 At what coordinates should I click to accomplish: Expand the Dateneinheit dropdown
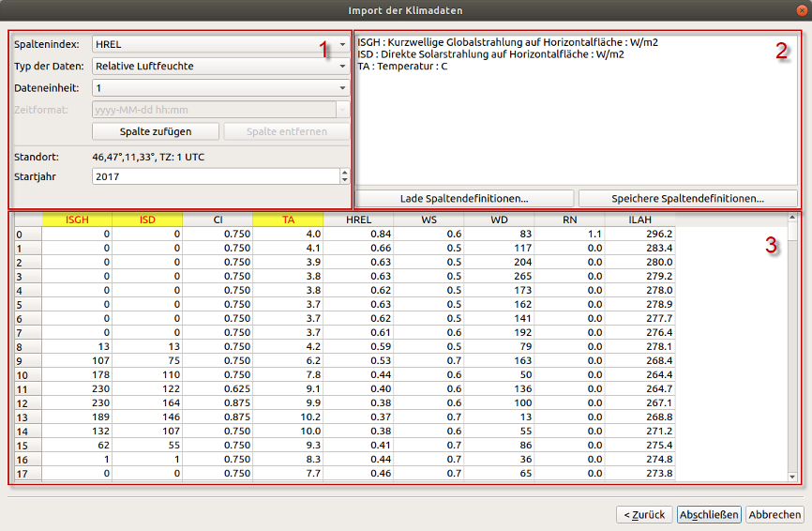click(x=220, y=88)
